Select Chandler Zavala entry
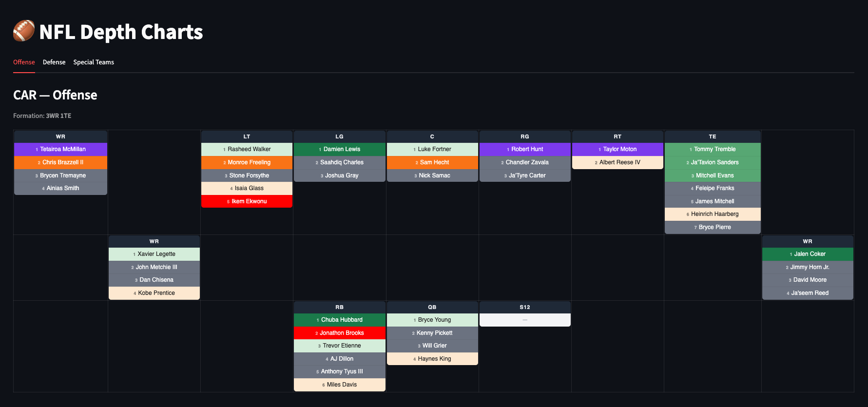 point(525,162)
